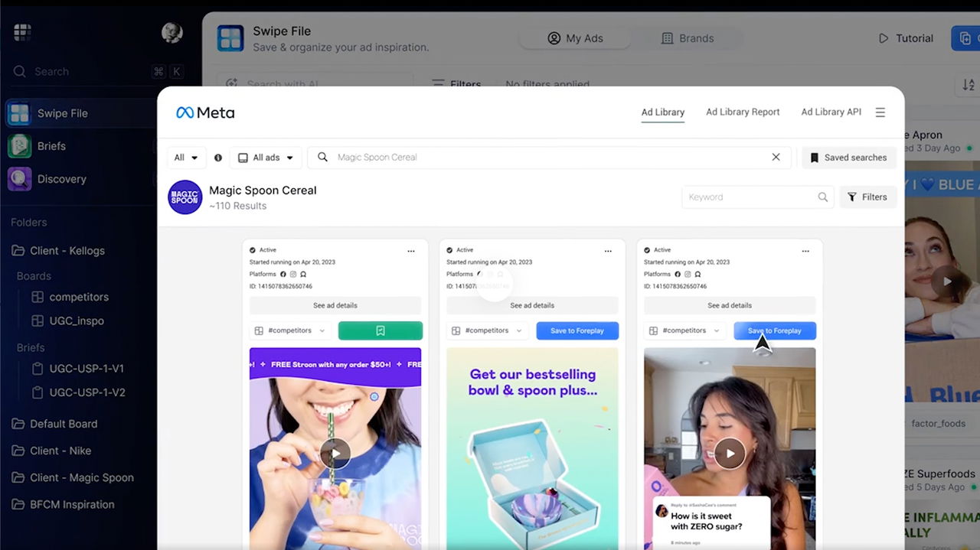Open the competitors board
Image resolution: width=980 pixels, height=550 pixels.
[79, 297]
